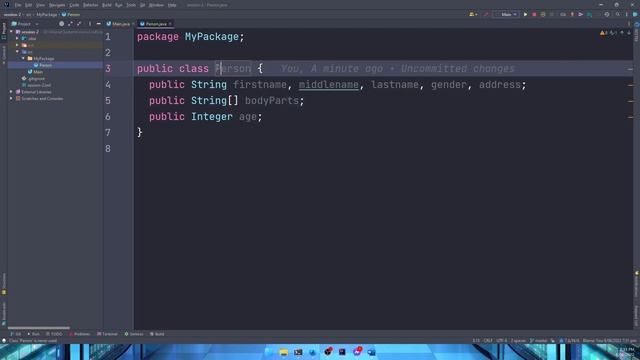
Task: Open the Problems tool window
Action: click(80, 334)
